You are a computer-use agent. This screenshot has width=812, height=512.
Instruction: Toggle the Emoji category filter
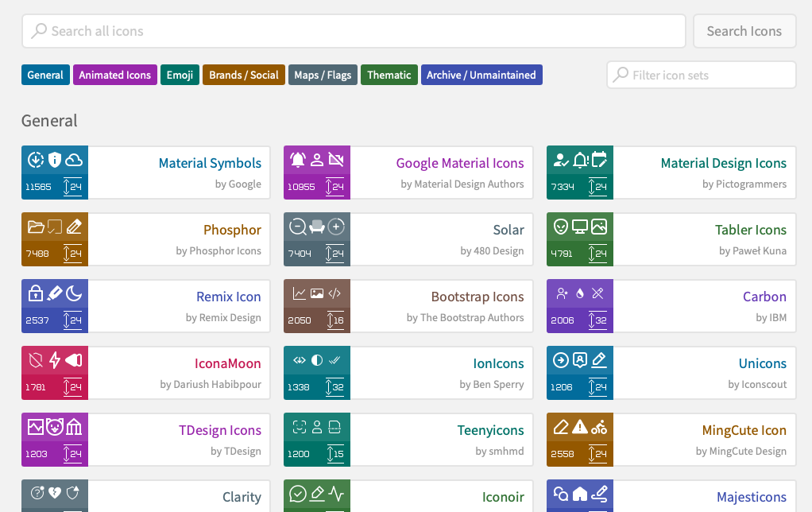coord(180,76)
